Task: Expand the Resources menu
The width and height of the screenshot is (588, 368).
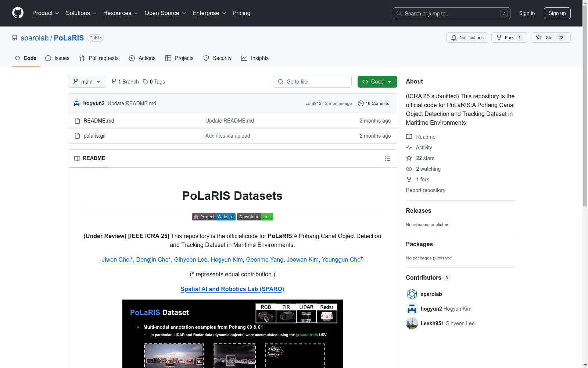Action: tap(121, 13)
